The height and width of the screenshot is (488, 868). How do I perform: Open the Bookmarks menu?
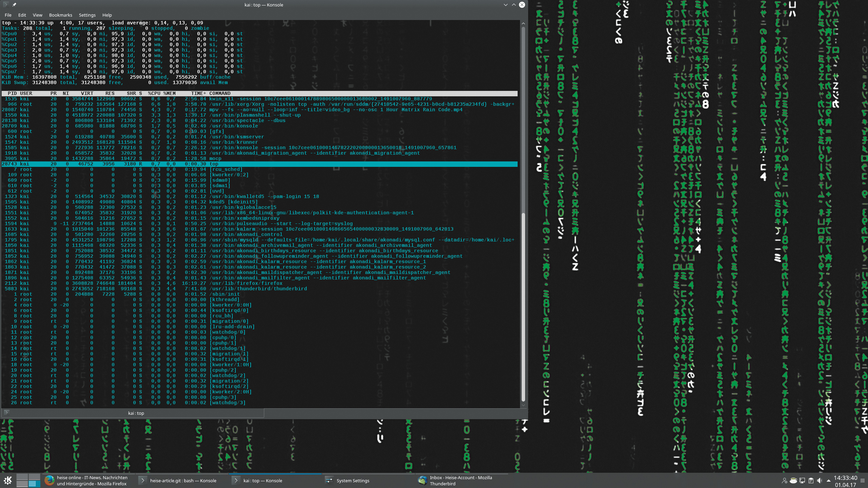coord(60,15)
